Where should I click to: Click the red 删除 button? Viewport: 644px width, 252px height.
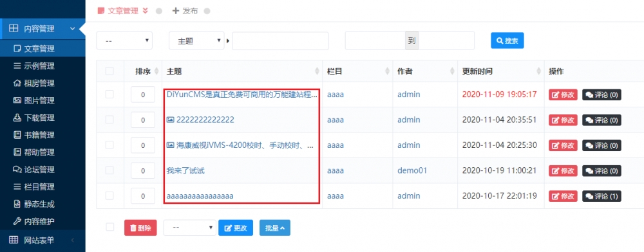[x=140, y=228]
